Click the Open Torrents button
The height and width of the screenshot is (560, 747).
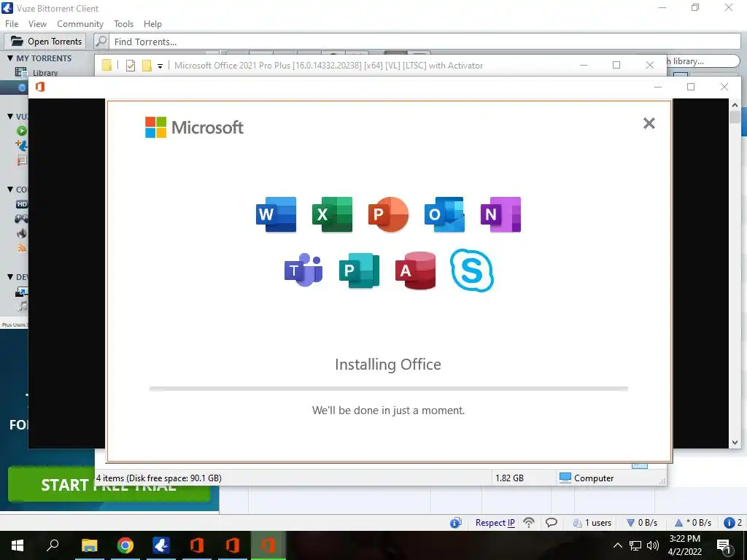point(45,42)
